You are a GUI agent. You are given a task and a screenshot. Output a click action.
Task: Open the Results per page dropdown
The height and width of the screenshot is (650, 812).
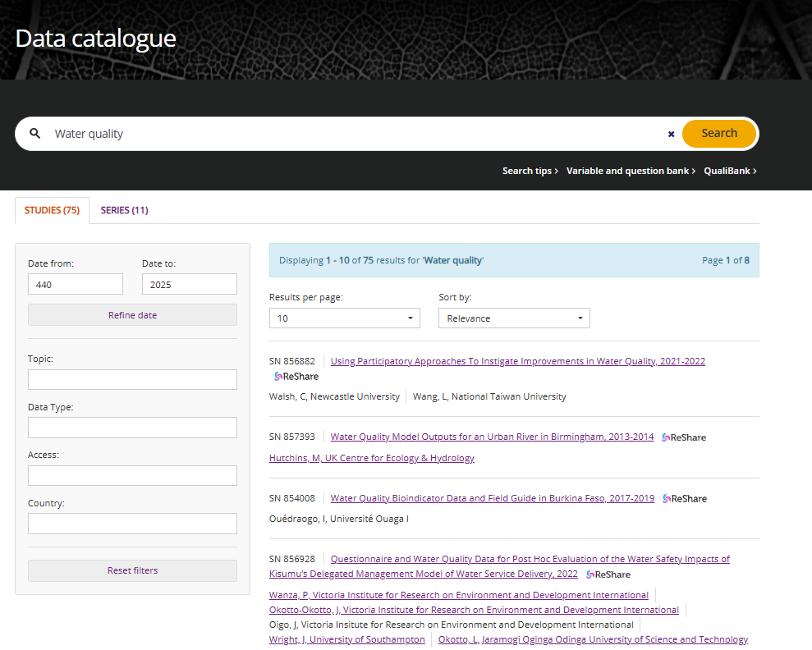344,318
